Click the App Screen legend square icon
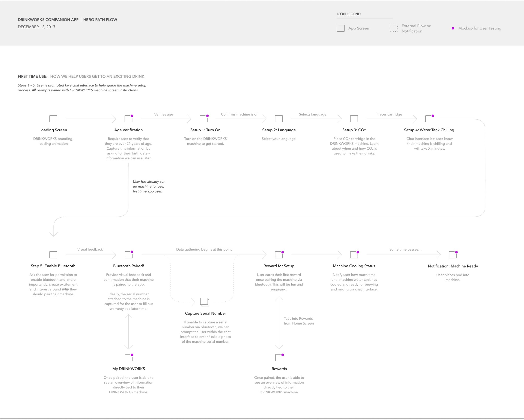 (341, 28)
